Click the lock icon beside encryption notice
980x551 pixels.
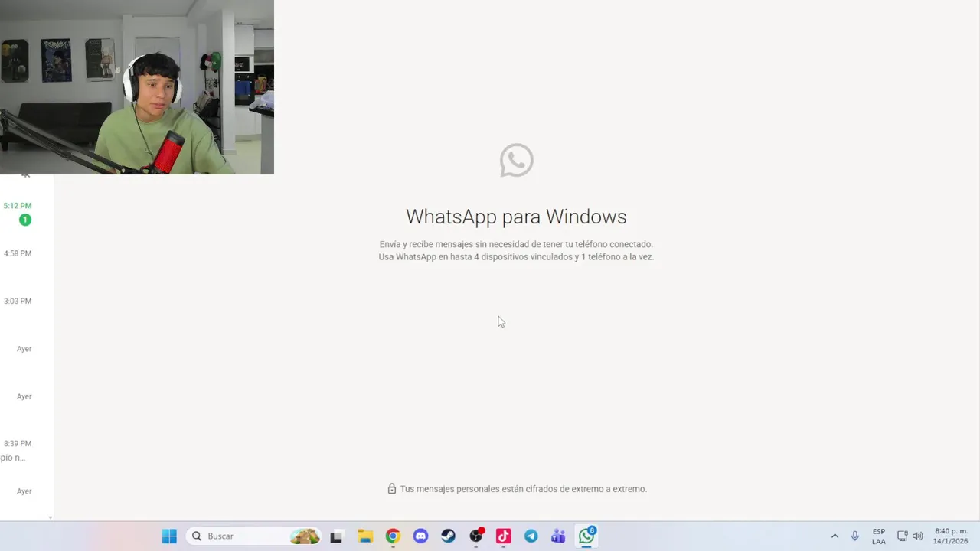coord(392,488)
